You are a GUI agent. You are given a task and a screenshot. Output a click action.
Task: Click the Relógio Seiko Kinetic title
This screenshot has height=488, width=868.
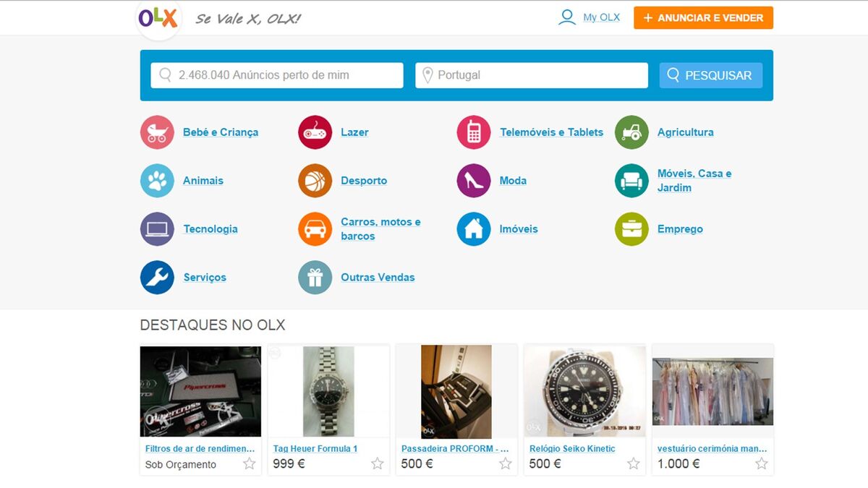[x=572, y=449]
